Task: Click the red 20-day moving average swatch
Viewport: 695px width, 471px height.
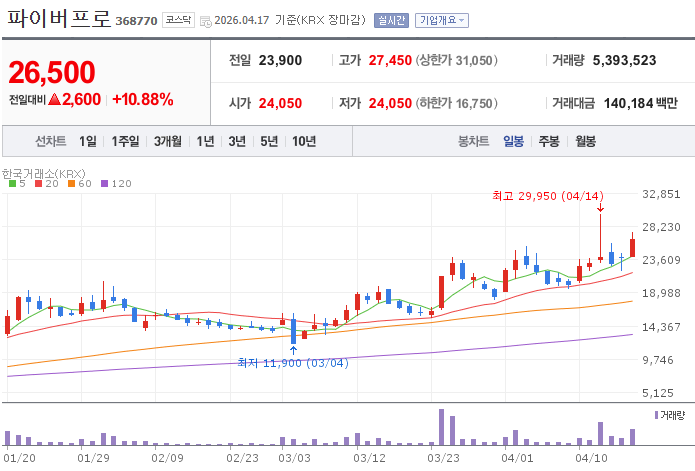Action: [39, 183]
